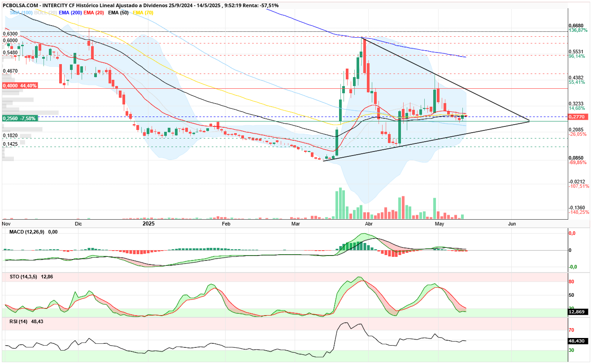Click the SMA (100) legend label
Image resolution: width=592 pixels, height=364 pixels.
pyautogui.click(x=21, y=13)
